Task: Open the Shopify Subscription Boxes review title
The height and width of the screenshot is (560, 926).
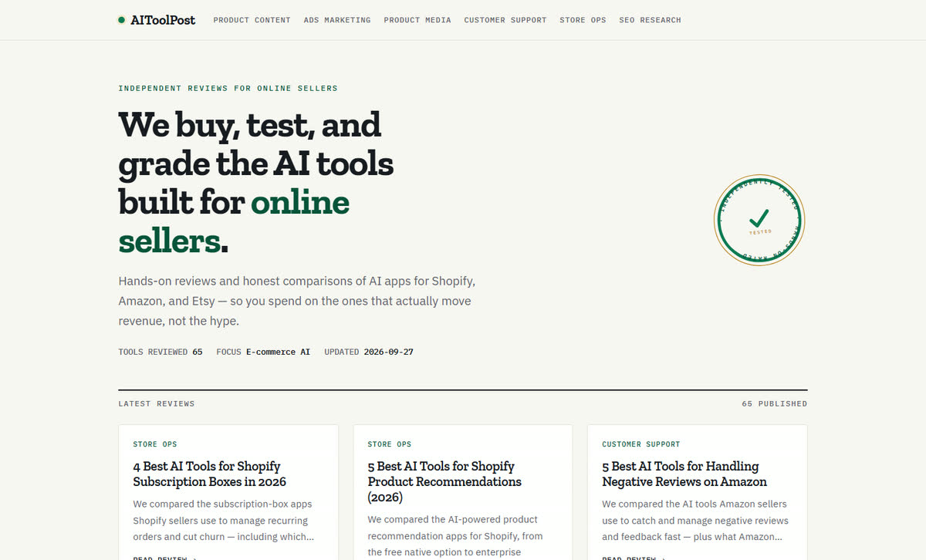Action: [x=209, y=474]
